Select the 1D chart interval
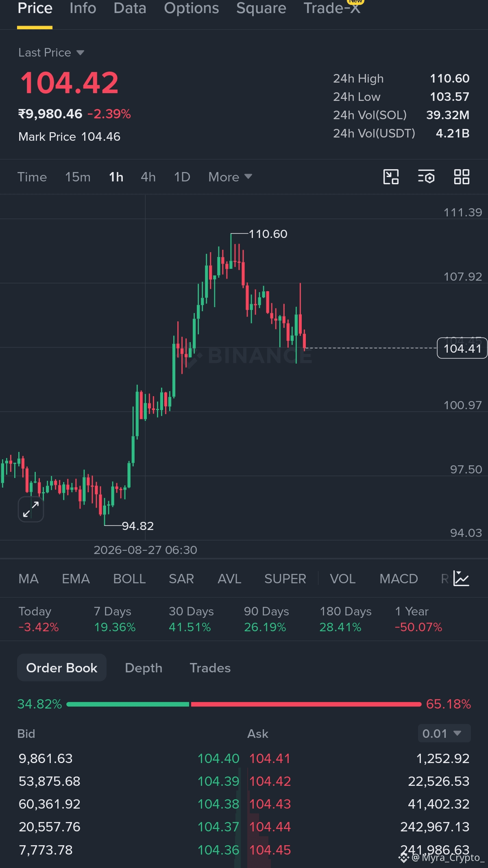488x868 pixels. coord(182,177)
